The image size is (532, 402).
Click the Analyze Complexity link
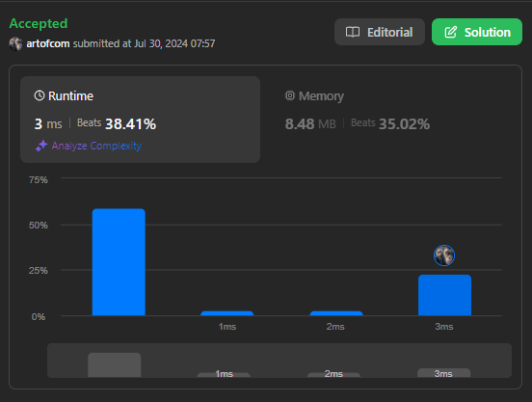96,146
